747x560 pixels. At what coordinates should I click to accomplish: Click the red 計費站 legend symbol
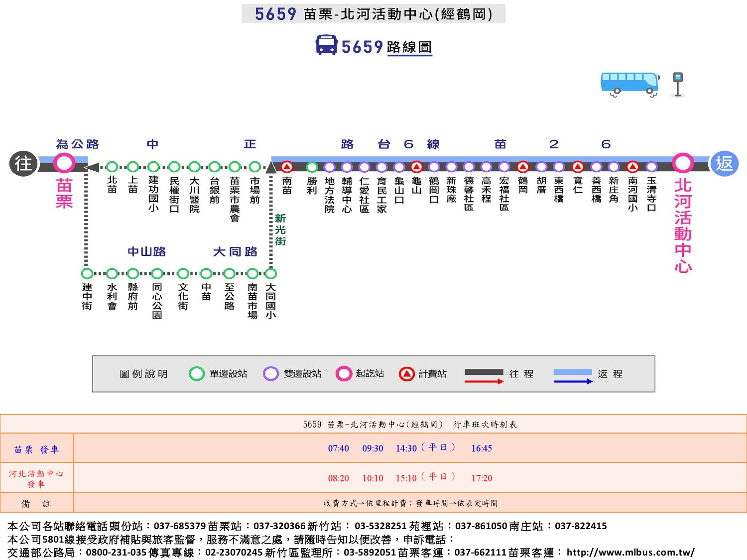pyautogui.click(x=407, y=374)
